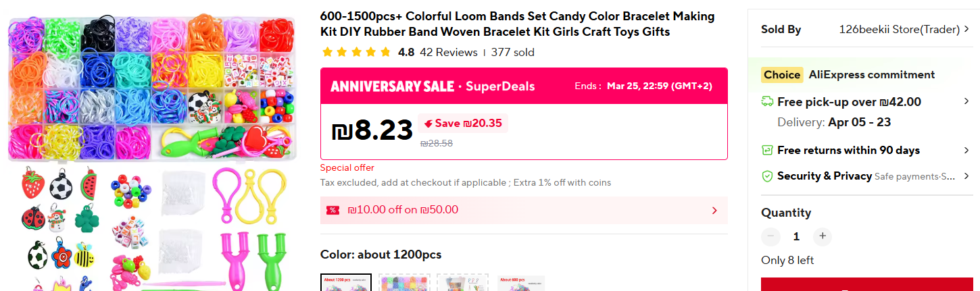The height and width of the screenshot is (291, 980).
Task: Click the lightning icon in the Save ₪20.35 badge
Action: 427,124
